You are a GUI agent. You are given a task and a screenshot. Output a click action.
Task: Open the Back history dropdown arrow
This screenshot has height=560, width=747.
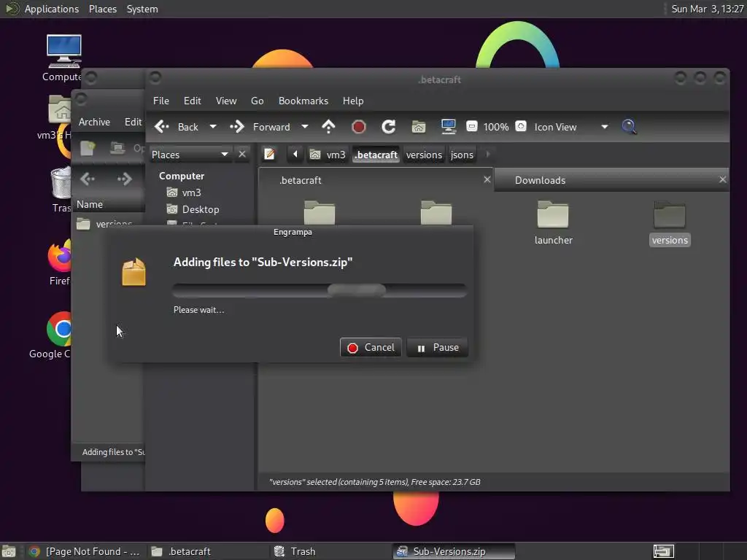(x=213, y=127)
